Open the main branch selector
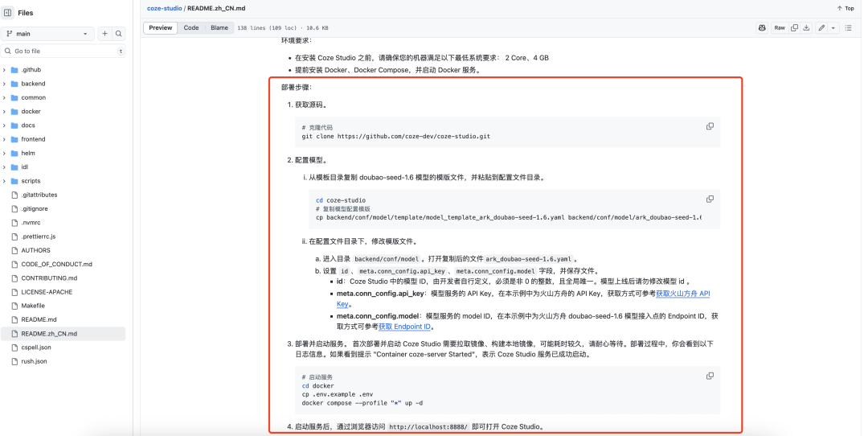The image size is (868, 436). pos(47,34)
